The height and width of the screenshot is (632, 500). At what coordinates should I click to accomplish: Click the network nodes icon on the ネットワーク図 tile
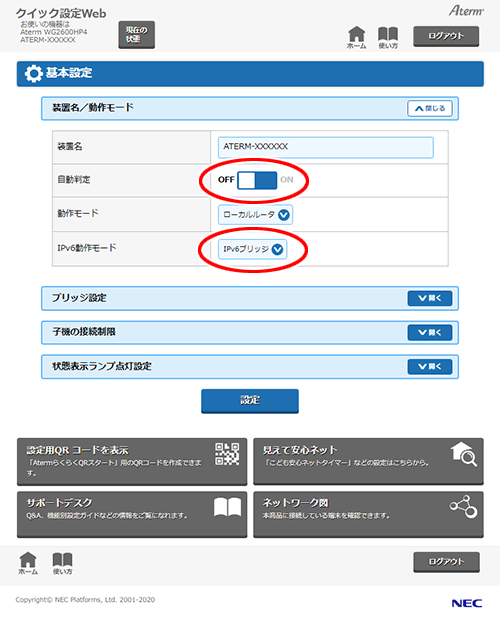tap(464, 507)
